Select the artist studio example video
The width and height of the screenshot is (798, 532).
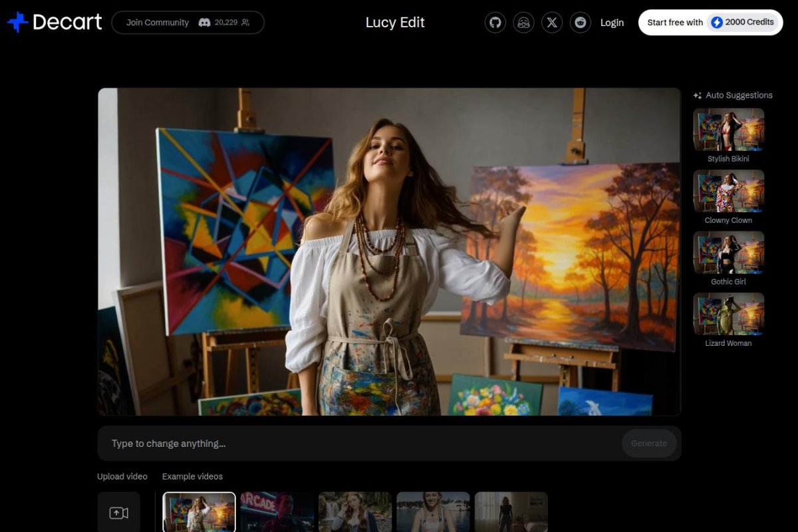click(199, 512)
